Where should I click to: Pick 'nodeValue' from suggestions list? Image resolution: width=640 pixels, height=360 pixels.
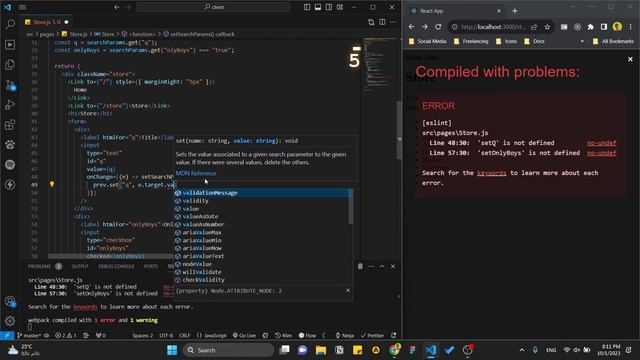[x=261, y=264]
